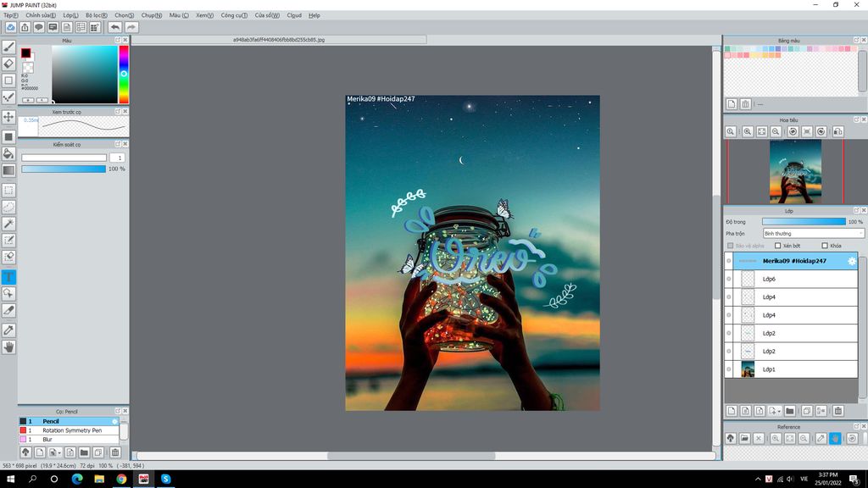This screenshot has width=868, height=488.
Task: Hide the Merika09 #Hoidap247 layer
Action: pos(728,261)
